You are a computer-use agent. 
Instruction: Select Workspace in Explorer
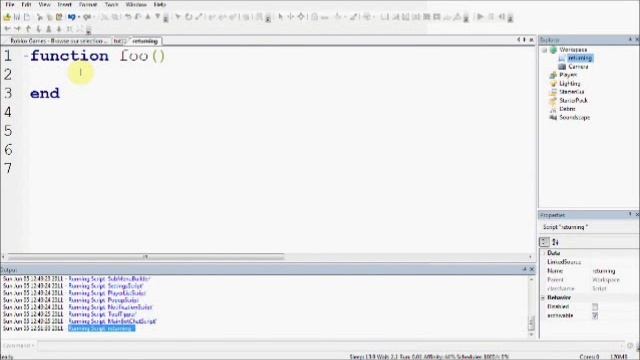coord(573,50)
